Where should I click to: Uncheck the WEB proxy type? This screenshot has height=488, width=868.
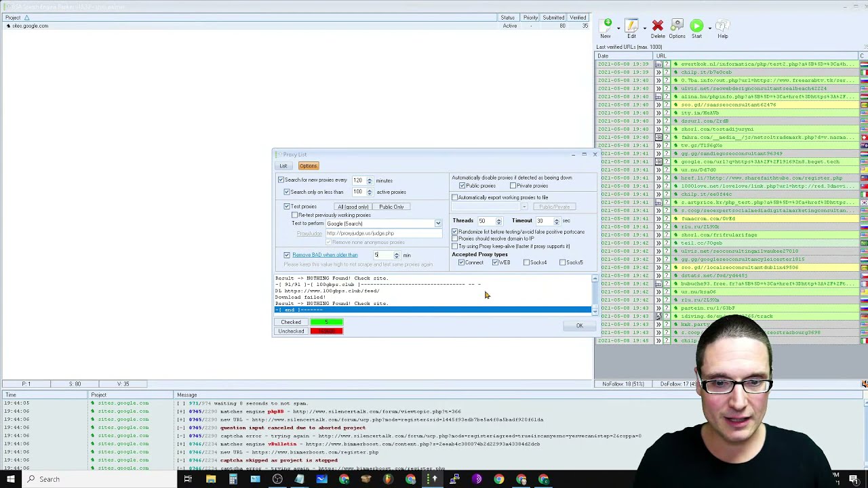(x=495, y=262)
